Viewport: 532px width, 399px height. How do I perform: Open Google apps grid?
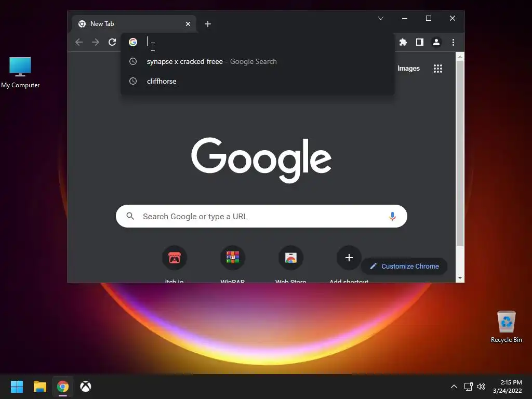[438, 69]
